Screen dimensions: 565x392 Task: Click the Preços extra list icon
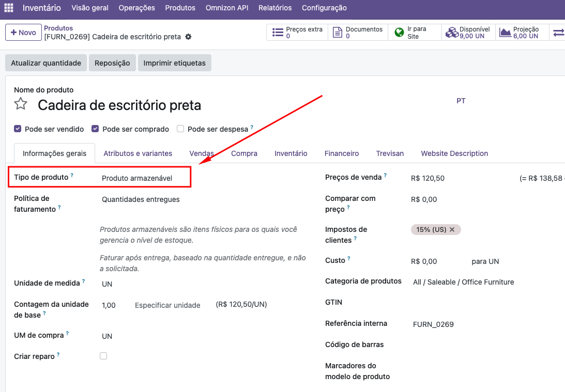click(x=278, y=33)
